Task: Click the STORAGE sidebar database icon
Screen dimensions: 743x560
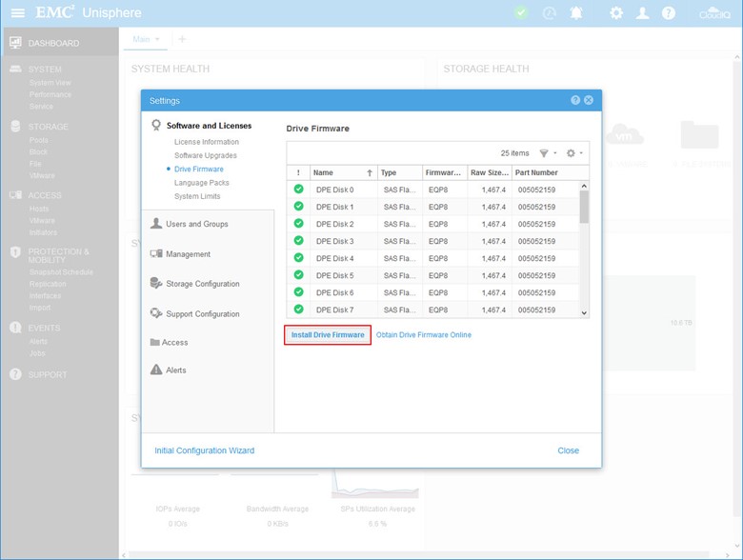Action: [x=15, y=126]
